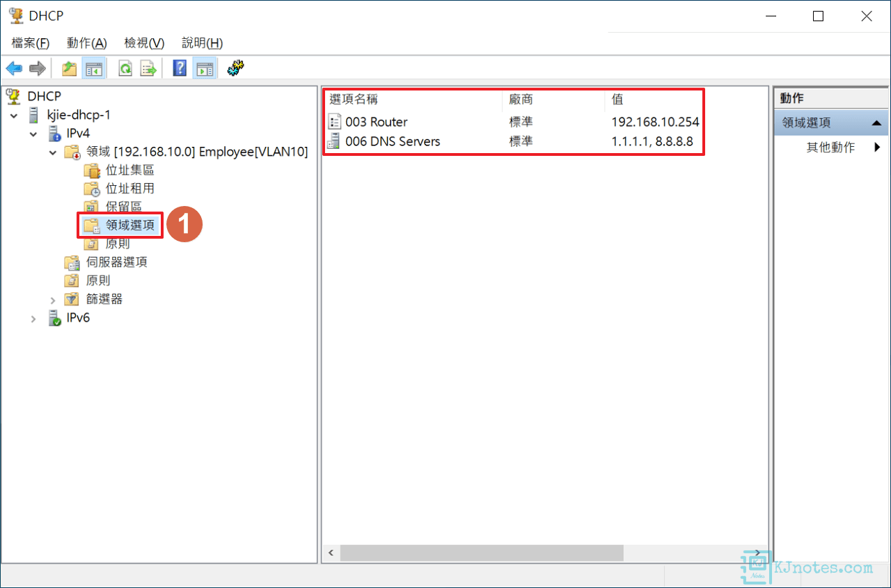Select the 篩選器 tree item
The height and width of the screenshot is (588, 891).
pyautogui.click(x=104, y=299)
